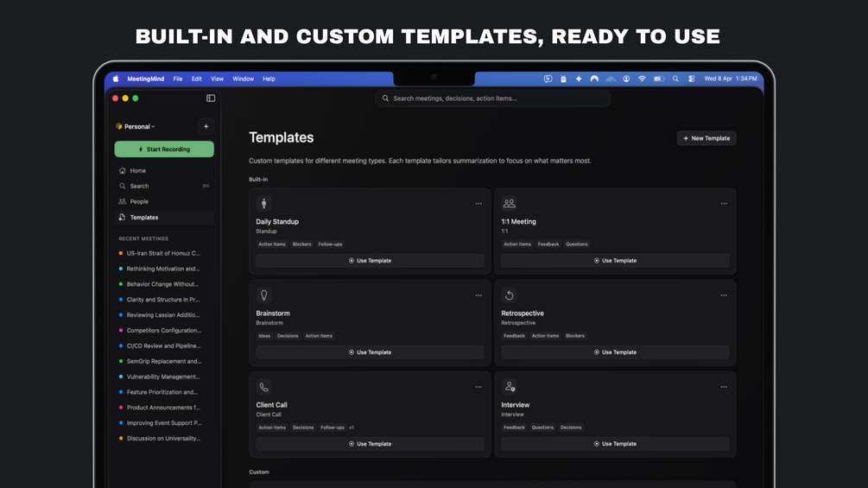Image resolution: width=868 pixels, height=488 pixels.
Task: Open People in the sidebar
Action: [x=164, y=201]
